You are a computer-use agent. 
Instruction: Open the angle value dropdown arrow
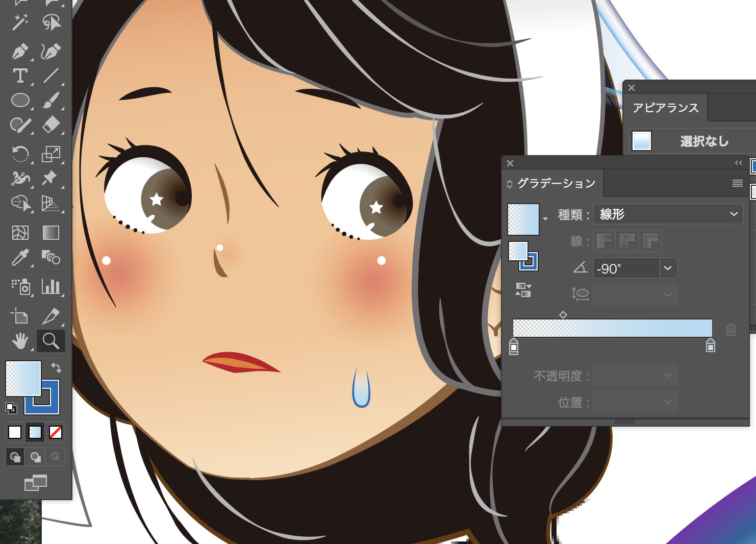click(668, 268)
